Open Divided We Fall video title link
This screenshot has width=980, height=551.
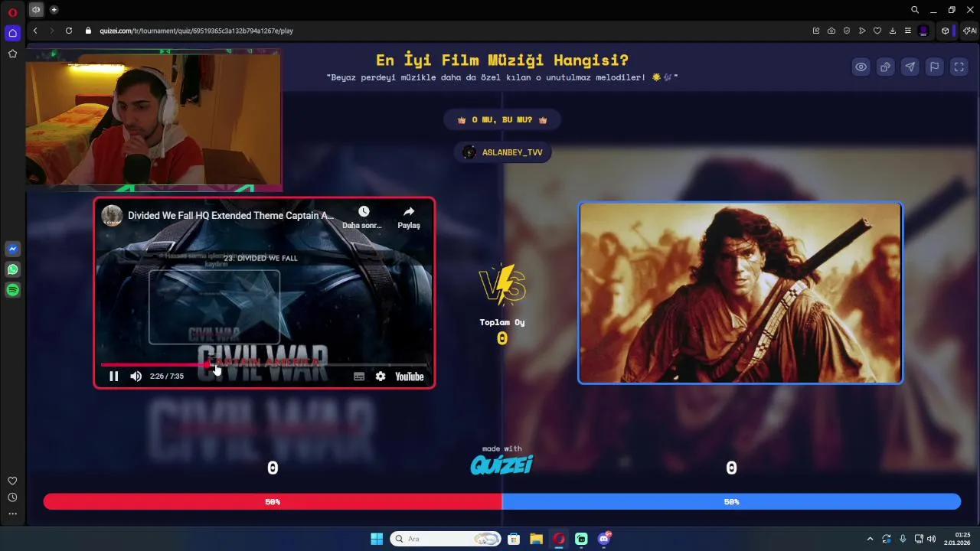[231, 216]
